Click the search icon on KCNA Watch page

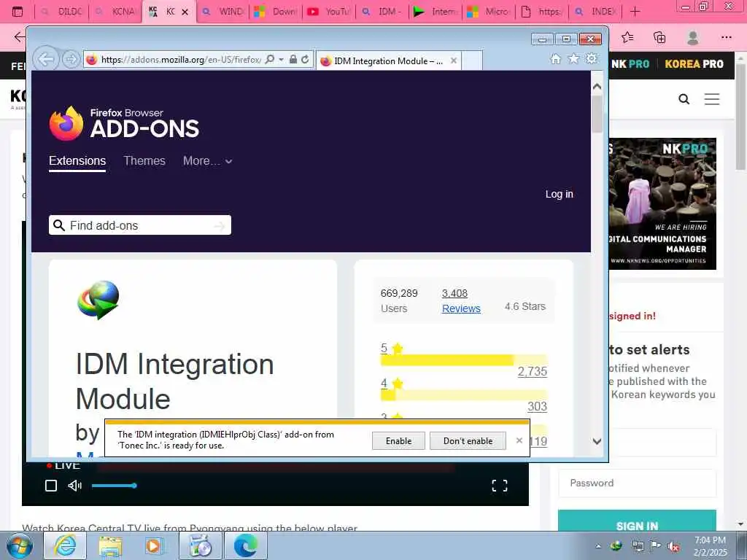click(x=684, y=99)
